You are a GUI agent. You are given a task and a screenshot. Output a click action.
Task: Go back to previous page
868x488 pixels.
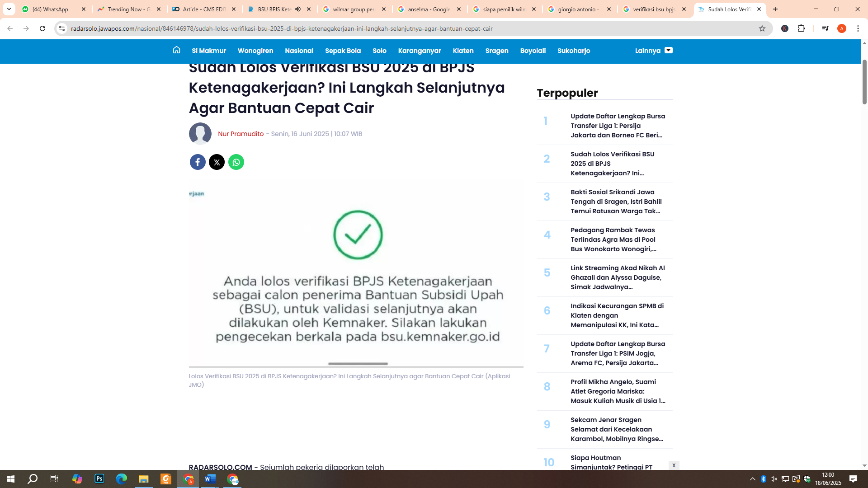click(10, 28)
